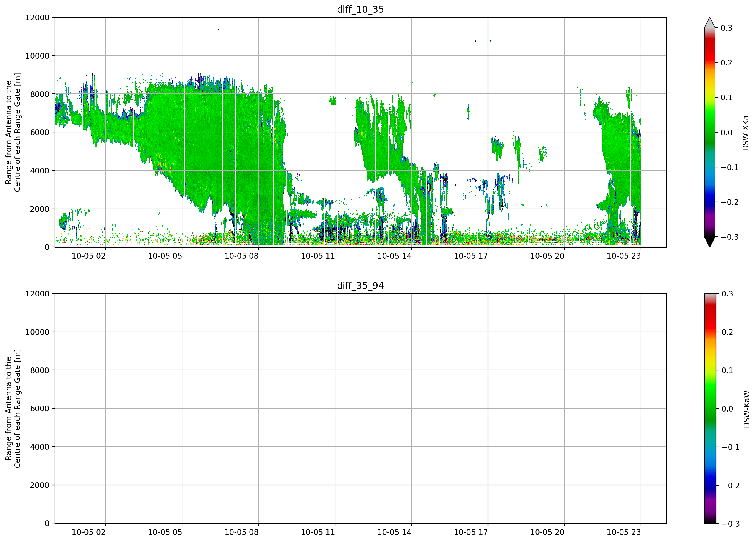Click the '10-05 20' x-tick under diff_35_94
The image size is (756, 542).
pos(547,532)
